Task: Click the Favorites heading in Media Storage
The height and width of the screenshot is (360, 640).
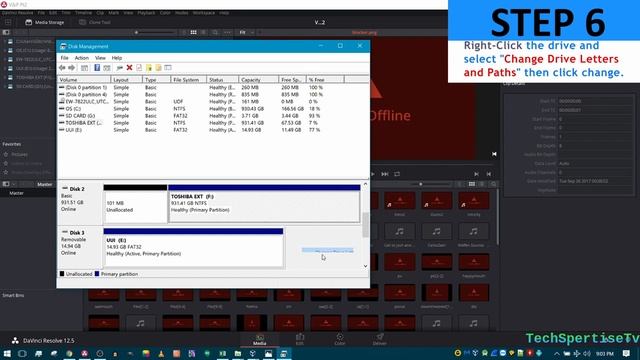Action: (x=12, y=144)
